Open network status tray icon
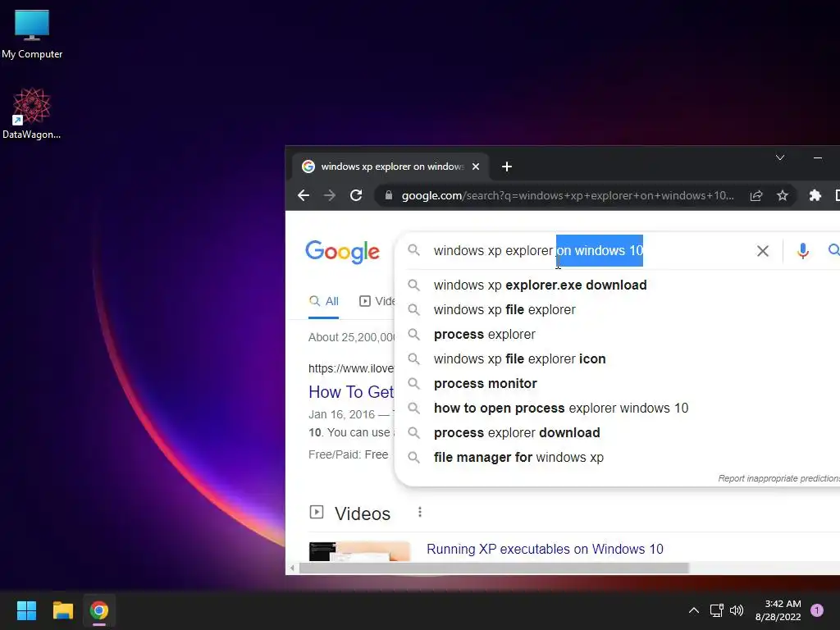Screen dimensions: 840x630 [x=716, y=610]
